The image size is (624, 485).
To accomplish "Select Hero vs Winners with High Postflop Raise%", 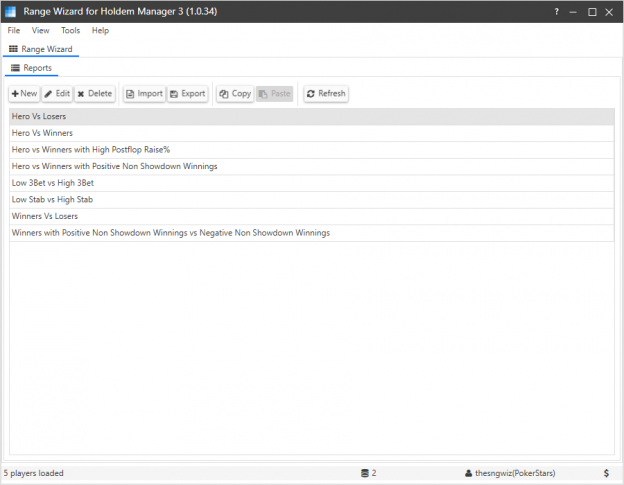I will click(312, 150).
